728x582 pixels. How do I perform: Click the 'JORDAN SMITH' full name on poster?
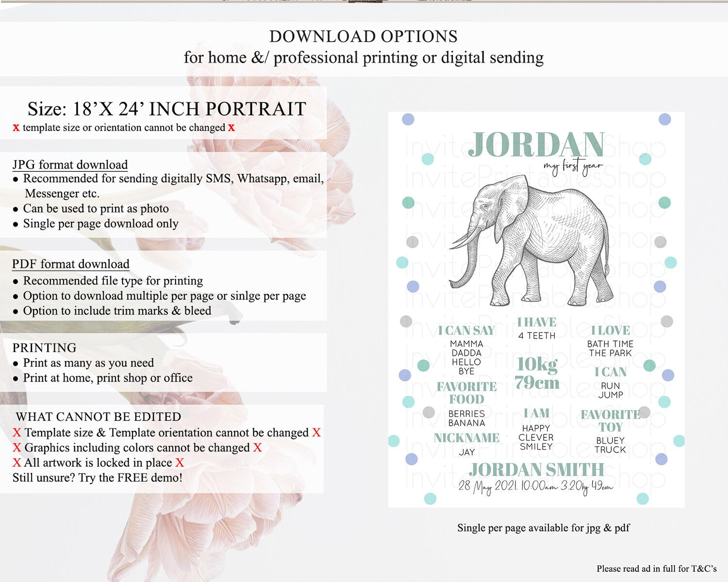536,469
